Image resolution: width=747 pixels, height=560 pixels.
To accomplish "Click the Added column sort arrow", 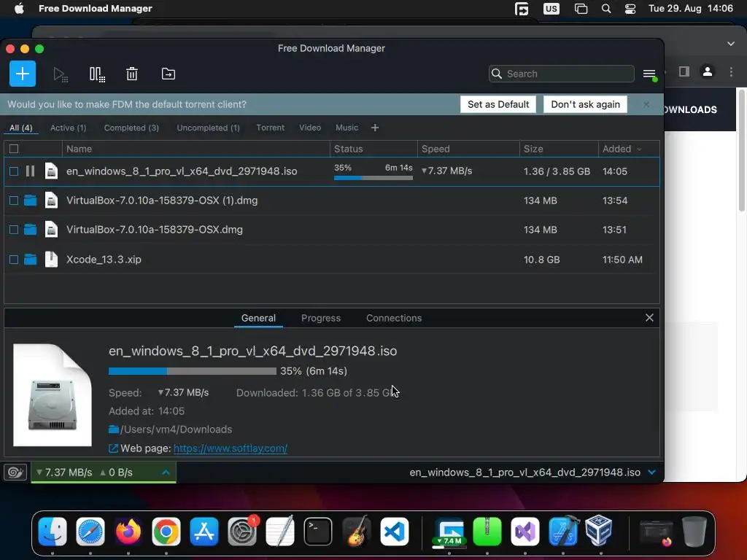I will click(639, 149).
